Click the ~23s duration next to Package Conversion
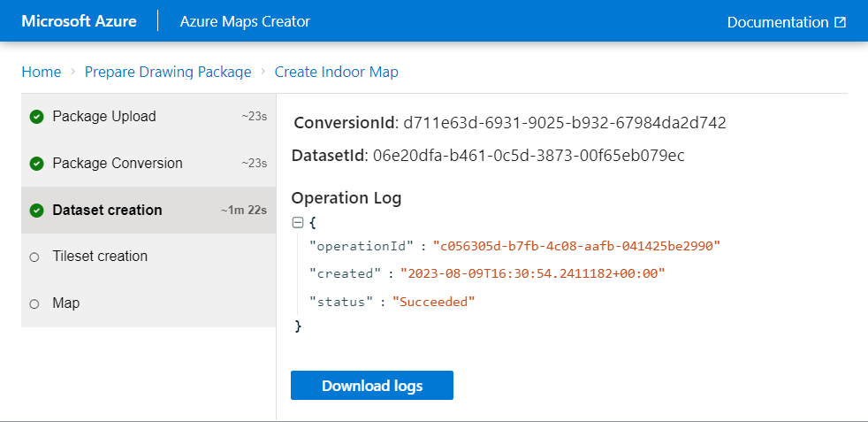Viewport: 868px width, 422px height. (x=255, y=164)
